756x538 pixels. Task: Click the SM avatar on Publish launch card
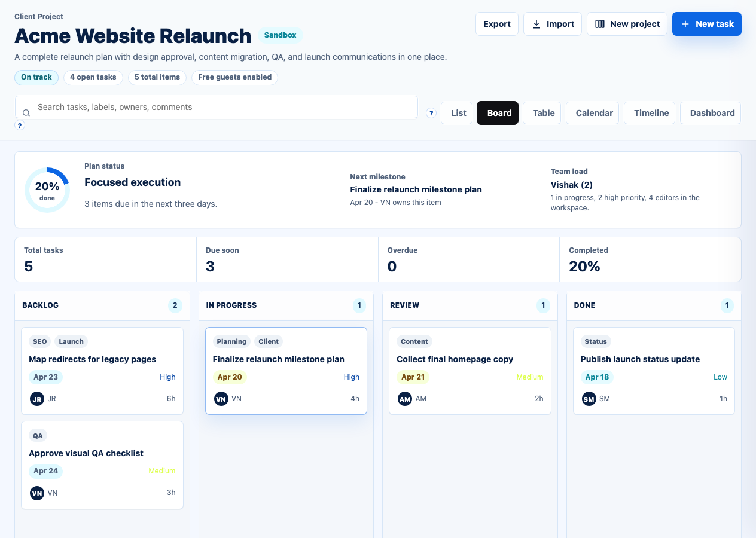pyautogui.click(x=589, y=399)
